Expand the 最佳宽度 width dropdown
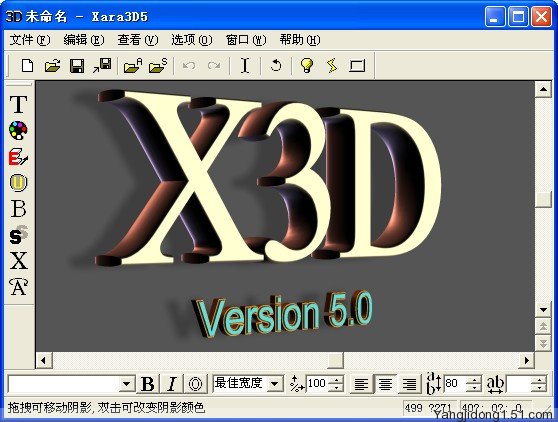Viewport: 558px width, 422px height. point(274,384)
